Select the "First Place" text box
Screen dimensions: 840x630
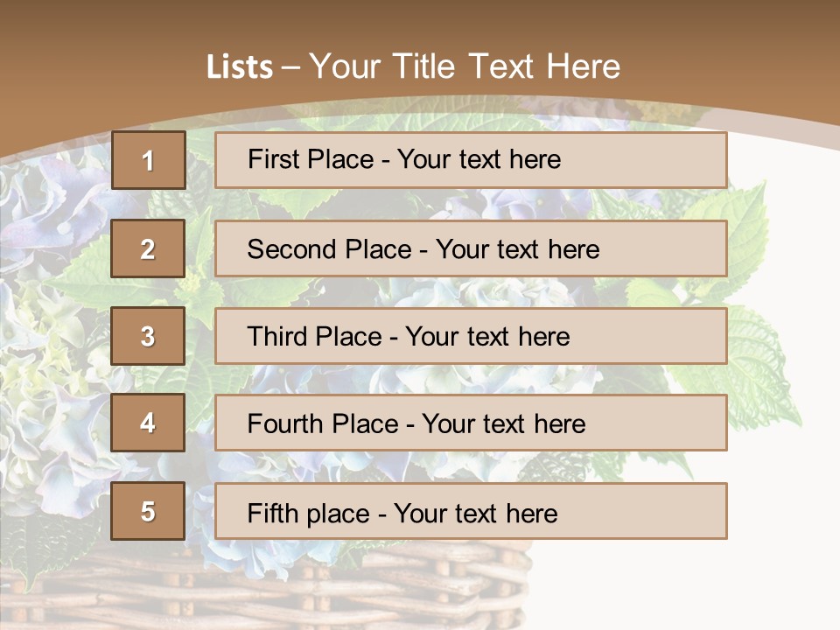click(x=471, y=160)
